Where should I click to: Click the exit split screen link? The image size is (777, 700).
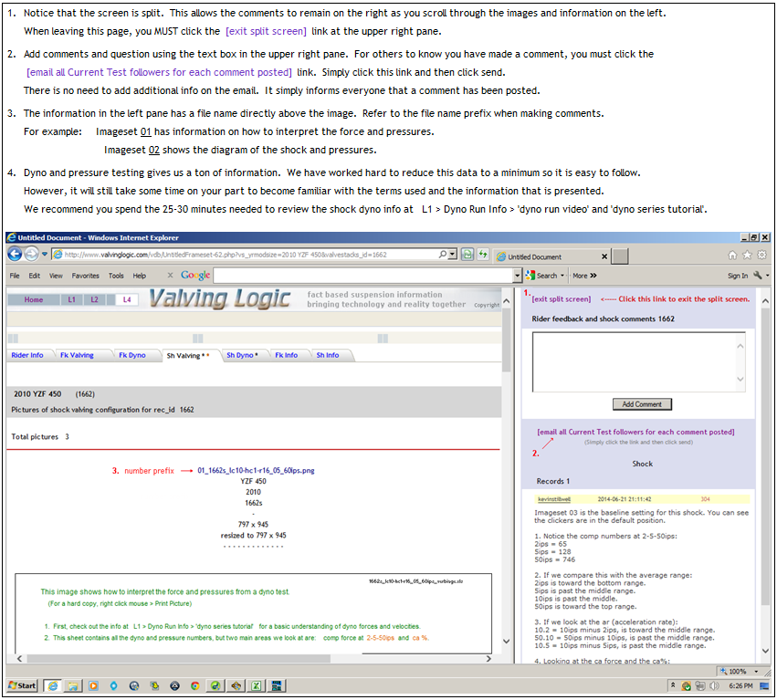point(561,299)
